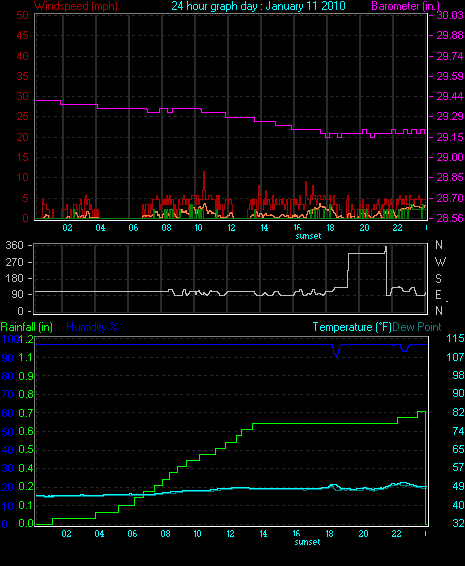Click barometer axis value 29.29
The image size is (465, 566).
(450, 116)
